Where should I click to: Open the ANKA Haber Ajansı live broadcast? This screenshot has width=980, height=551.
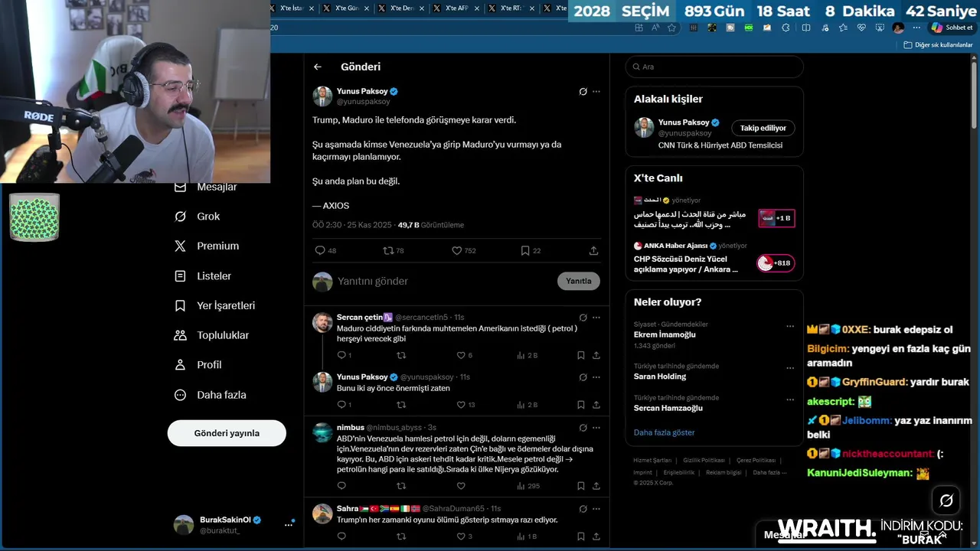(x=714, y=258)
